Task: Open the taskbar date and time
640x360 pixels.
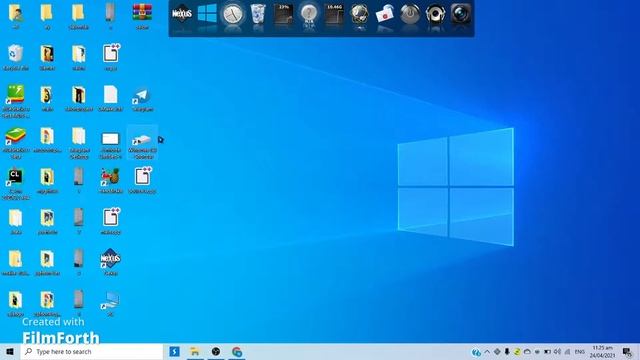Action: point(602,351)
